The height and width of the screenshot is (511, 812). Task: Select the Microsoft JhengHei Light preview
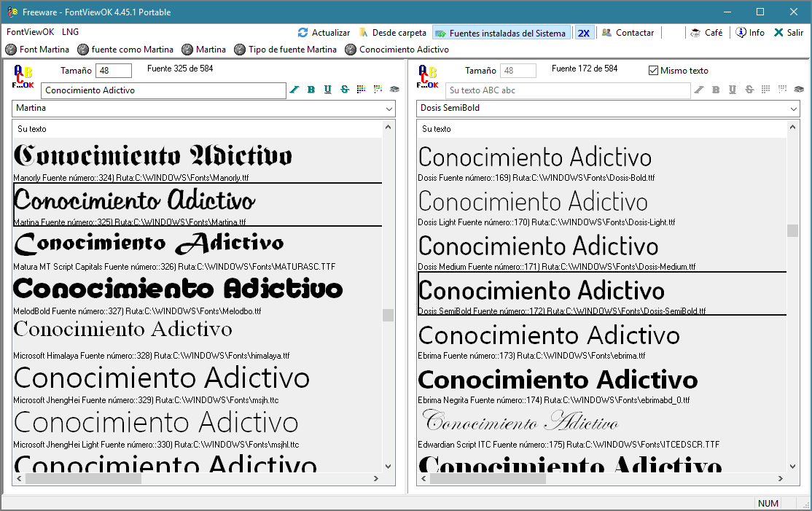[198, 427]
